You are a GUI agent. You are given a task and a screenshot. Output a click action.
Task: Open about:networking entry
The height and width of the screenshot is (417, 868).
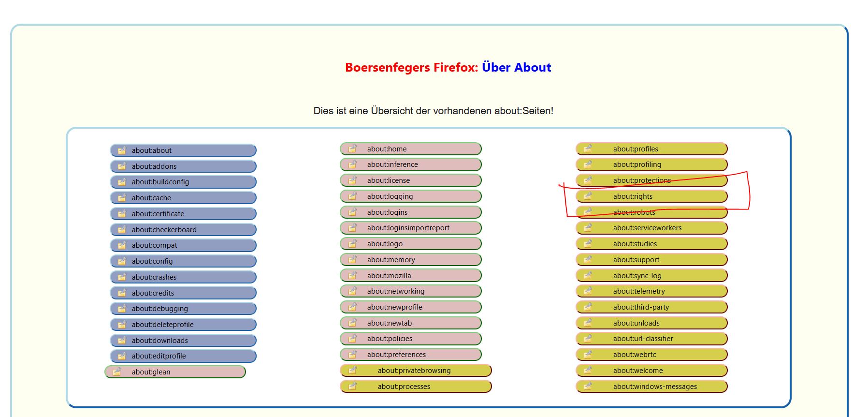coord(411,291)
